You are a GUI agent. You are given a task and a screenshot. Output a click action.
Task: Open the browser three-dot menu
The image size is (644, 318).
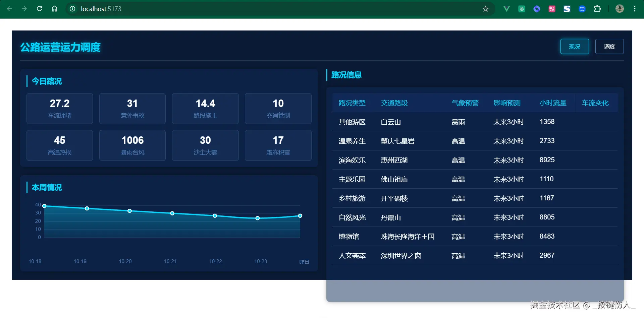point(635,9)
